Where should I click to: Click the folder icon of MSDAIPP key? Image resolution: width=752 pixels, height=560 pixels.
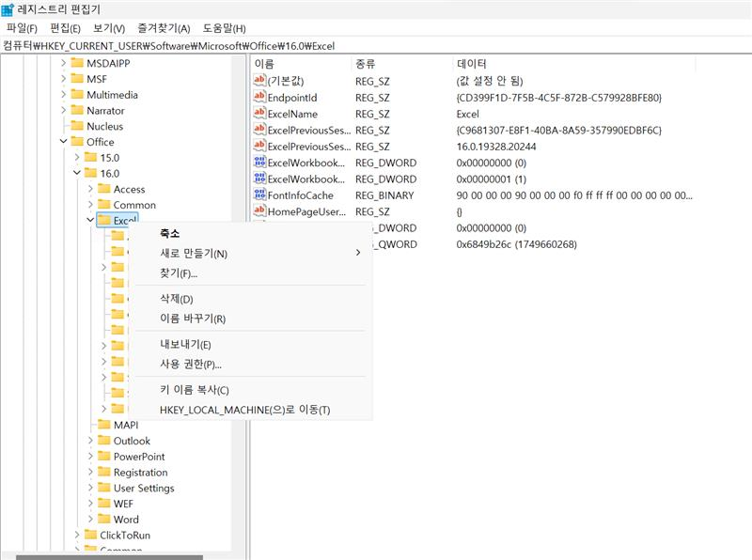coord(77,63)
